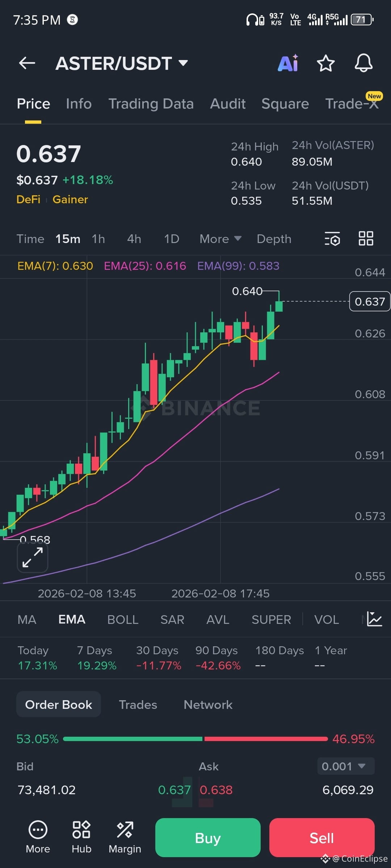
Task: Open indicator chart settings icon
Action: point(374,619)
